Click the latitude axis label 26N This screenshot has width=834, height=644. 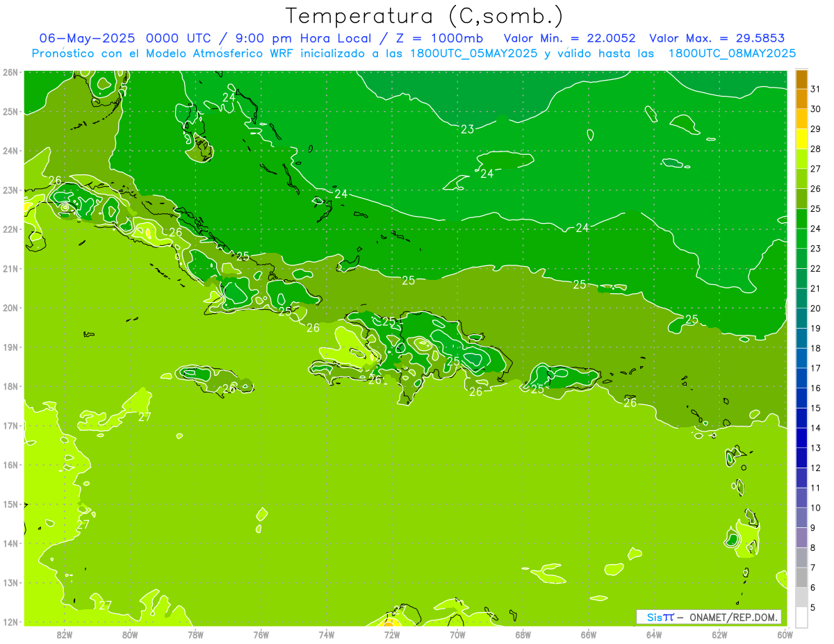[10, 72]
